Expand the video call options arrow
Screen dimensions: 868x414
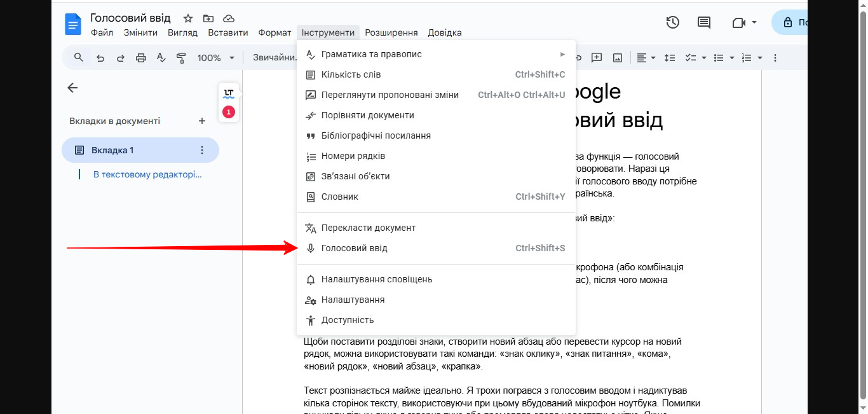coord(754,22)
